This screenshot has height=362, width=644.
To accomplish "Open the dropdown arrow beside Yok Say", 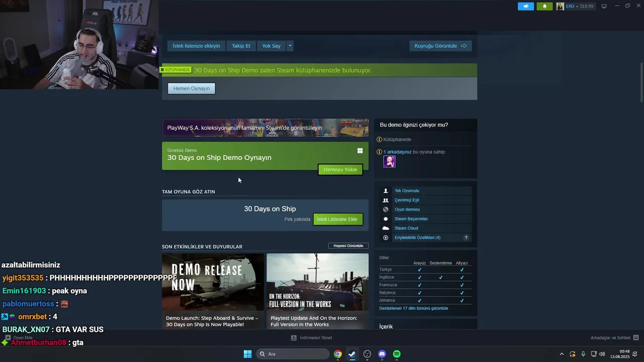I will coord(290,46).
